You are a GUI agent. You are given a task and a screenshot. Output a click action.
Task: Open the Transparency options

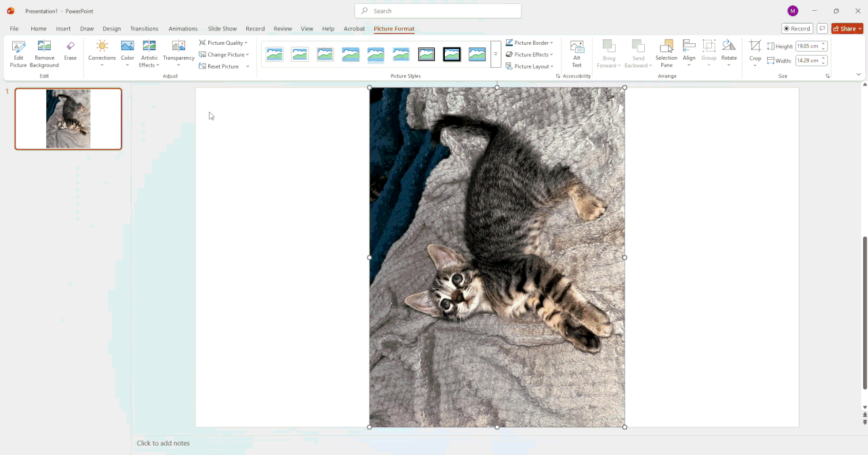pyautogui.click(x=178, y=54)
